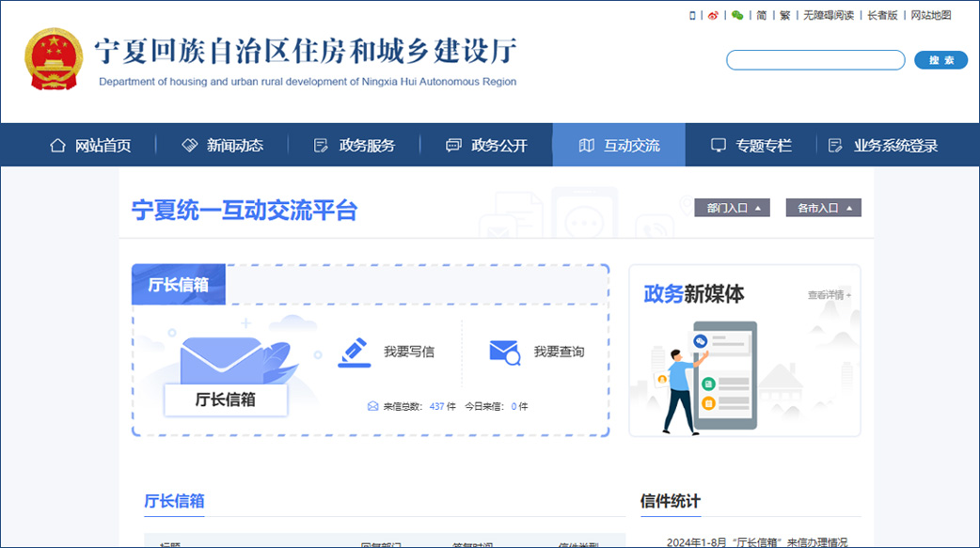This screenshot has width=980, height=548.
Task: Click the 厅长信箱 label under envelope illustration
Action: tap(226, 399)
